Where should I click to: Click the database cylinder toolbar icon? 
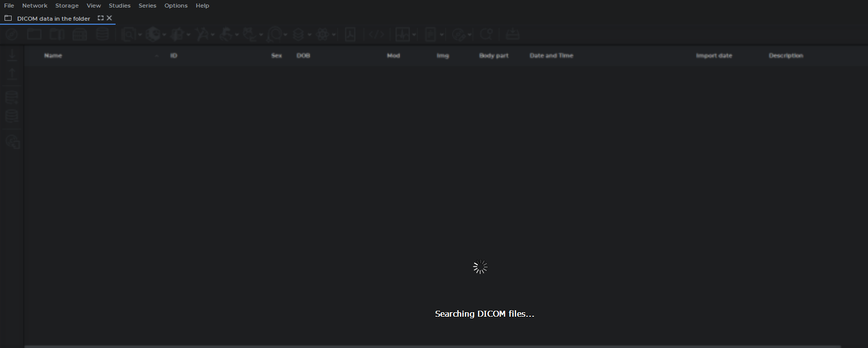pyautogui.click(x=102, y=34)
